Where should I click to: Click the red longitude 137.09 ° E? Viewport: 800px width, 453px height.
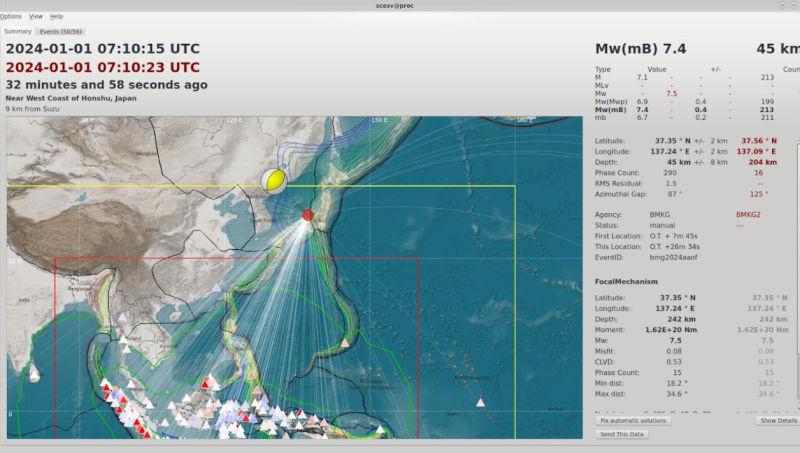point(756,152)
